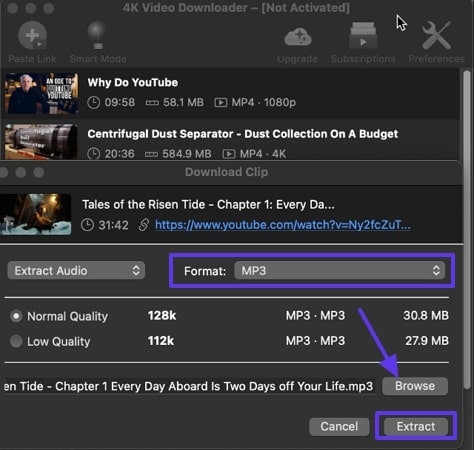The image size is (474, 450).
Task: Click the Extract button
Action: [416, 427]
